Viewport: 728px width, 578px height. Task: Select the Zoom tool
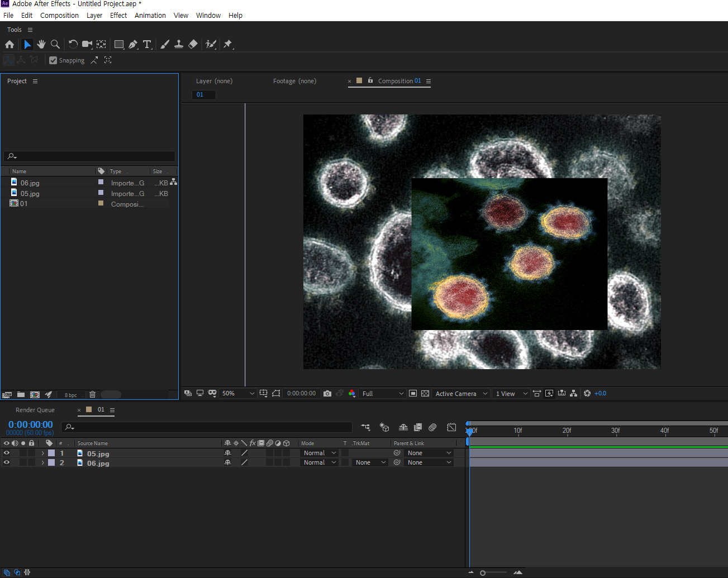coord(55,44)
